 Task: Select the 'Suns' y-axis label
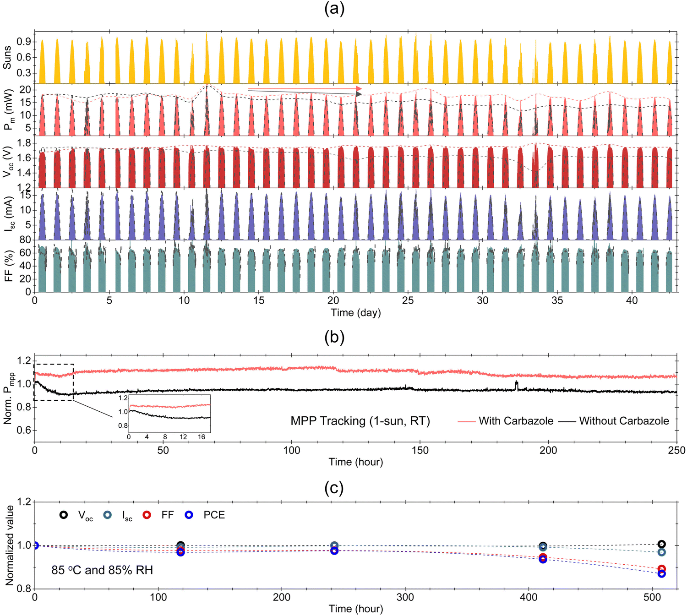tap(7, 58)
